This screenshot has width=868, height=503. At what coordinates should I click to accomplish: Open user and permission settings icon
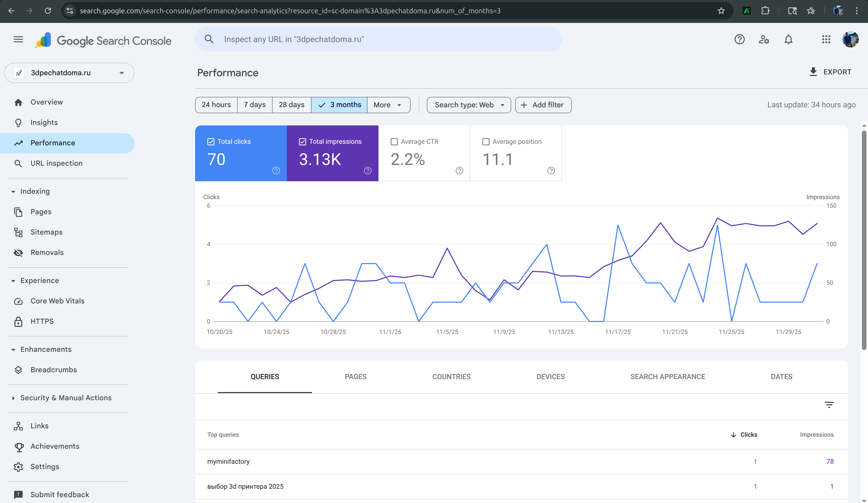pos(764,40)
